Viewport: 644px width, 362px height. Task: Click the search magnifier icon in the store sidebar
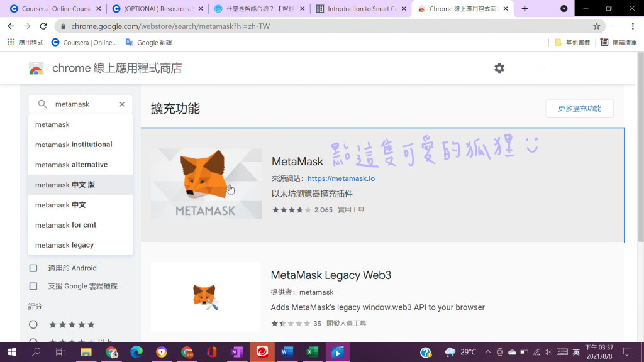pos(42,104)
